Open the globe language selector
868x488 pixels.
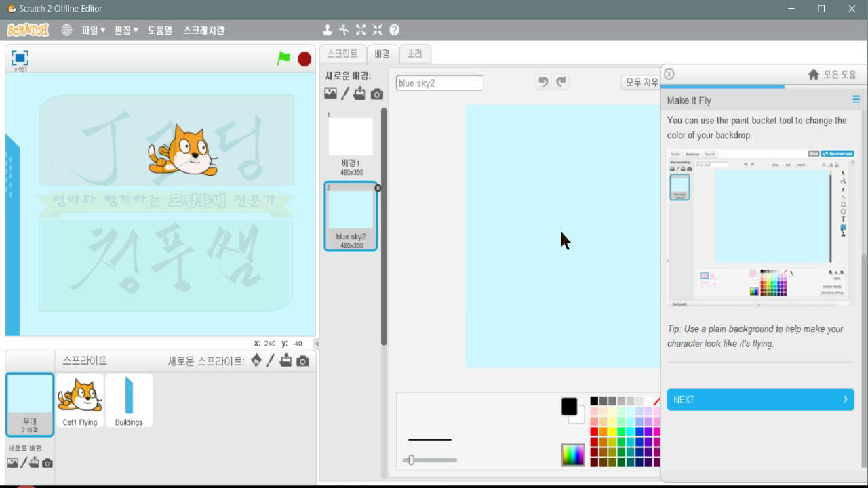coord(66,30)
